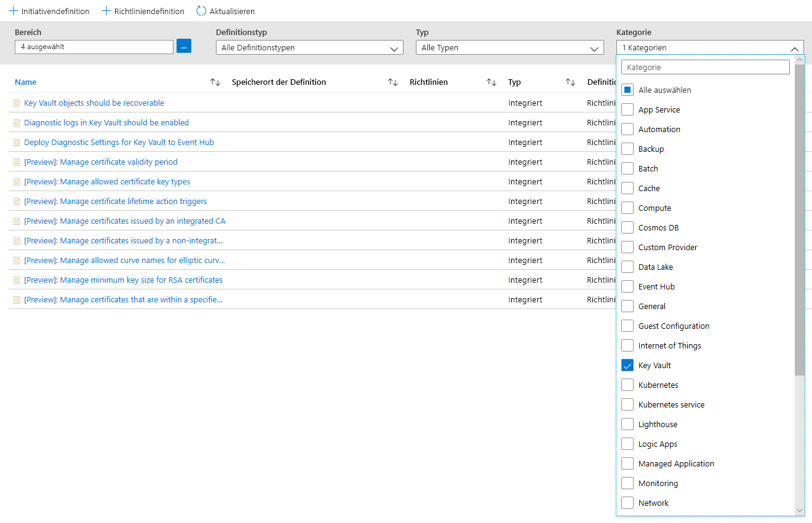
Task: Click the Bereich field showing 4 ausgewählt
Action: pyautogui.click(x=94, y=47)
